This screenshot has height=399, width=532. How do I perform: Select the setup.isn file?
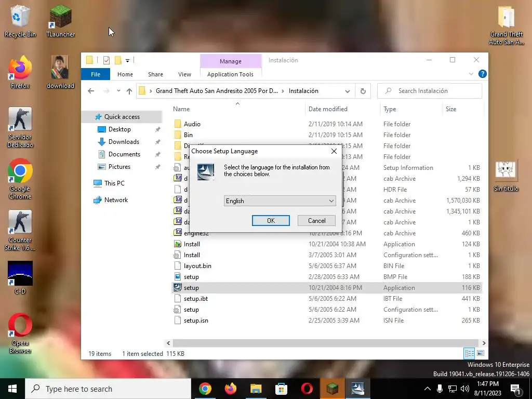coord(326,321)
